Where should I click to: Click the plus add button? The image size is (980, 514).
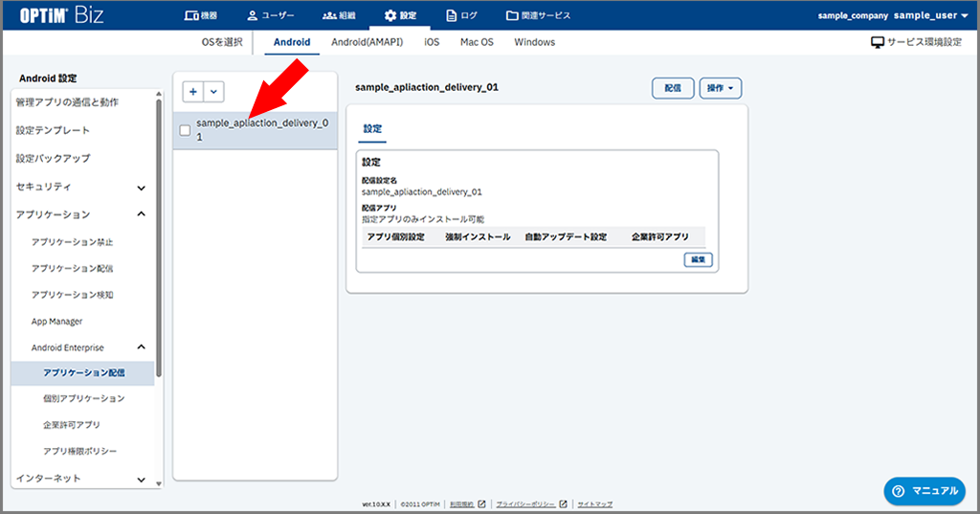193,92
